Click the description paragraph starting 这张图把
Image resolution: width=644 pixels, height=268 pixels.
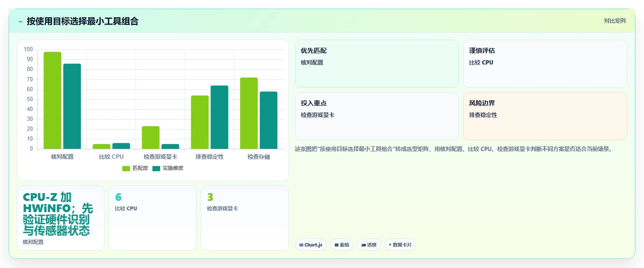pyautogui.click(x=453, y=149)
